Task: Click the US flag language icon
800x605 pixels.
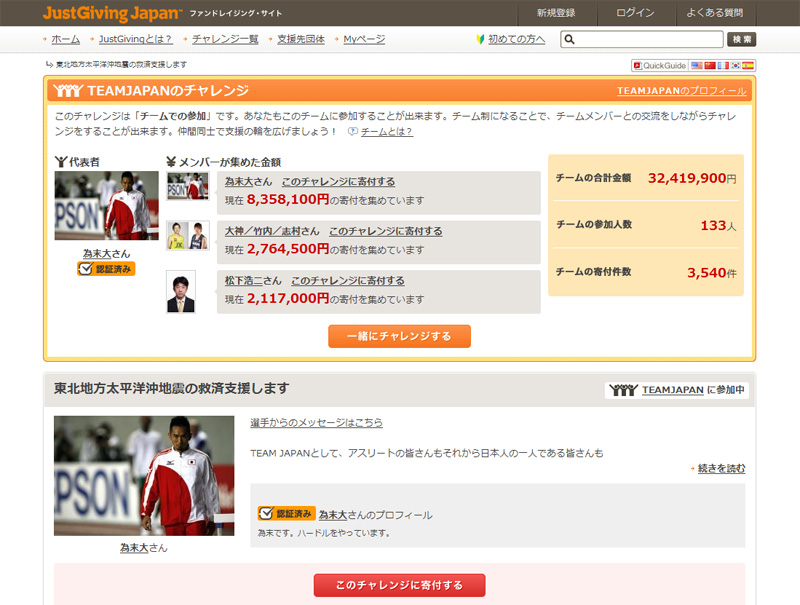Action: (697, 65)
